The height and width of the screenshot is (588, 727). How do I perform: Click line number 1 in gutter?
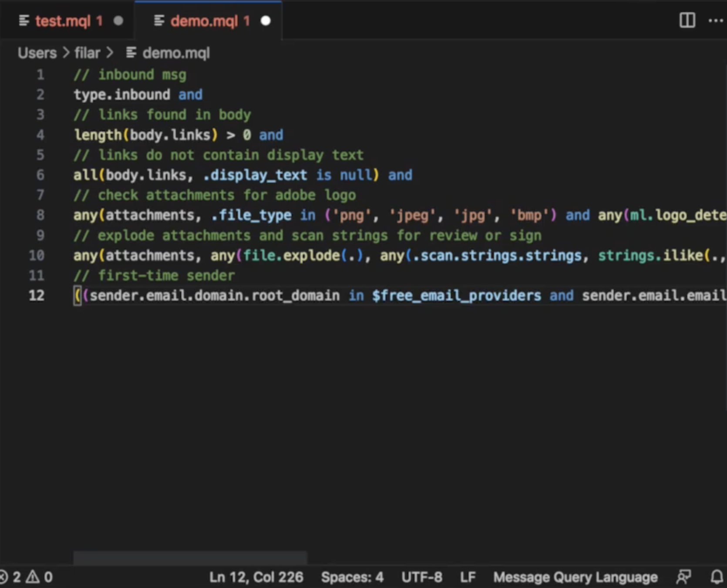click(x=40, y=74)
